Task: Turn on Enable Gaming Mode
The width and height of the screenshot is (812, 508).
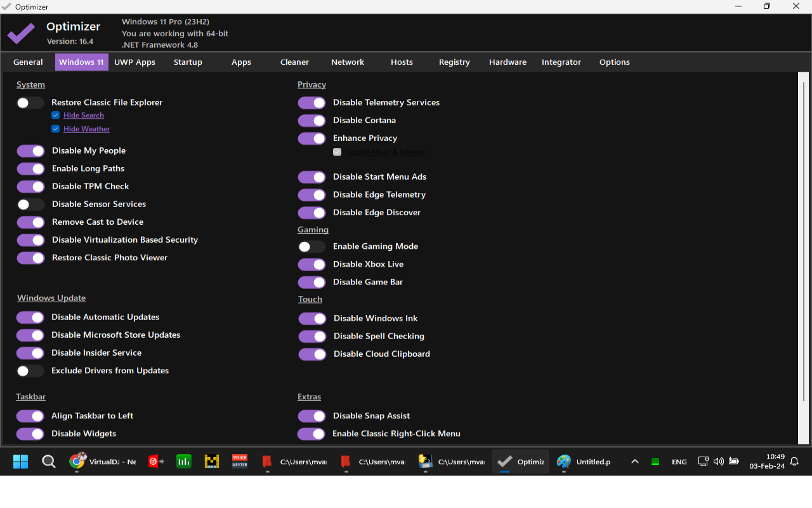Action: pos(311,246)
